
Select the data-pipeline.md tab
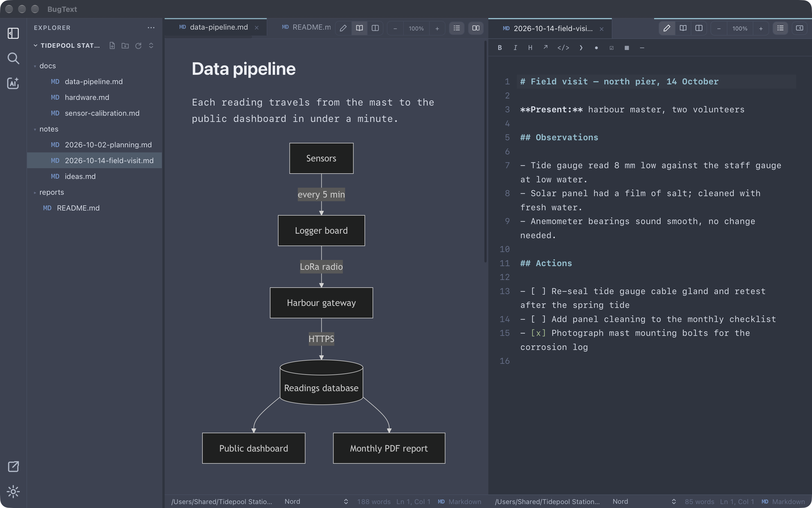click(x=216, y=27)
